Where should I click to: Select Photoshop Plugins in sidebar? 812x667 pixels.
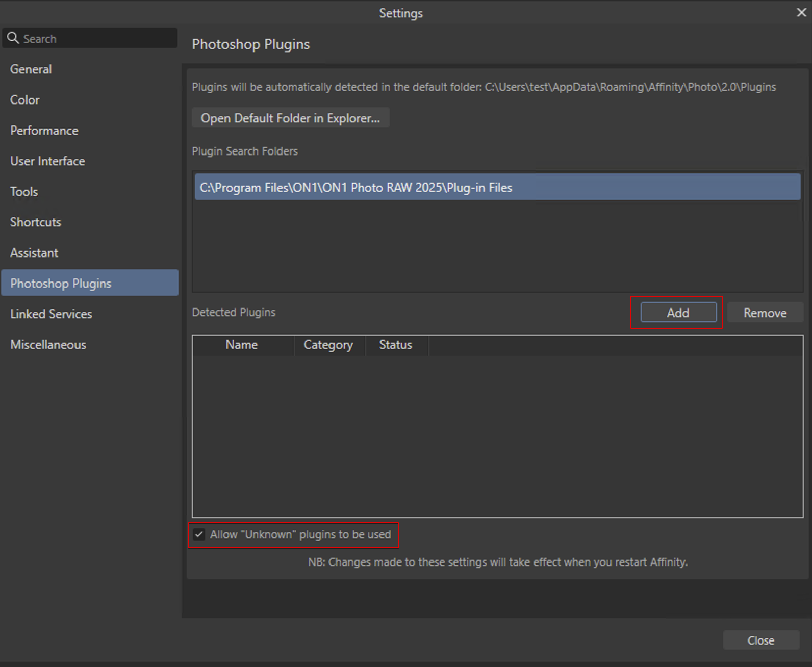61,284
